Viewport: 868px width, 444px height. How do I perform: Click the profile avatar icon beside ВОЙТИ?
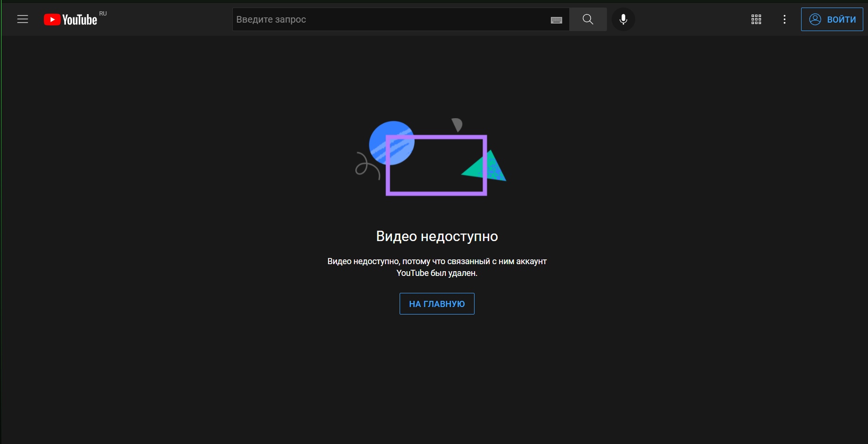point(815,19)
